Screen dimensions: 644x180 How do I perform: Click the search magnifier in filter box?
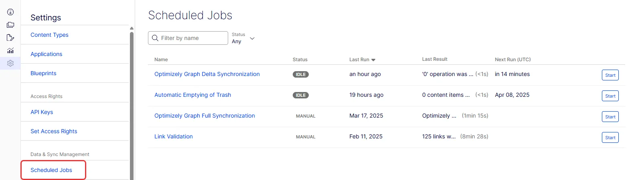pyautogui.click(x=155, y=38)
